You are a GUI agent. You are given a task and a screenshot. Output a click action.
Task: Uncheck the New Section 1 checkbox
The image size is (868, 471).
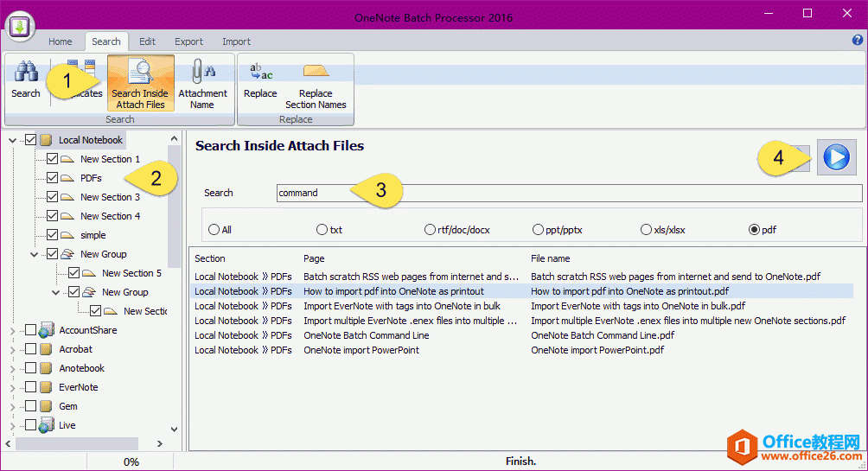pyautogui.click(x=52, y=159)
